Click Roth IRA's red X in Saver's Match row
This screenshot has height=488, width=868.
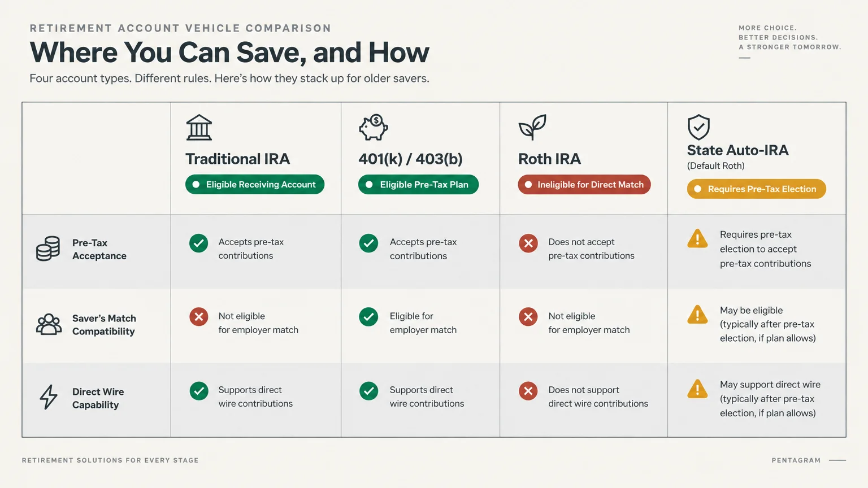point(528,317)
